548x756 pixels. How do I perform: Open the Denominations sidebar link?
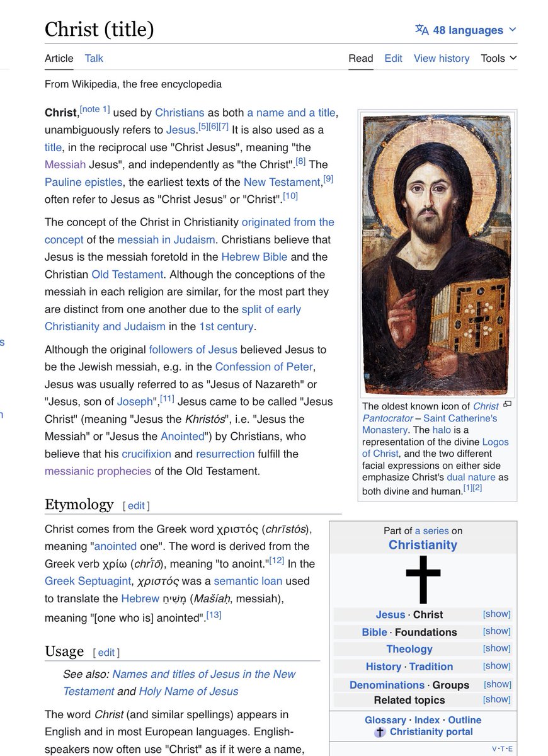387,685
